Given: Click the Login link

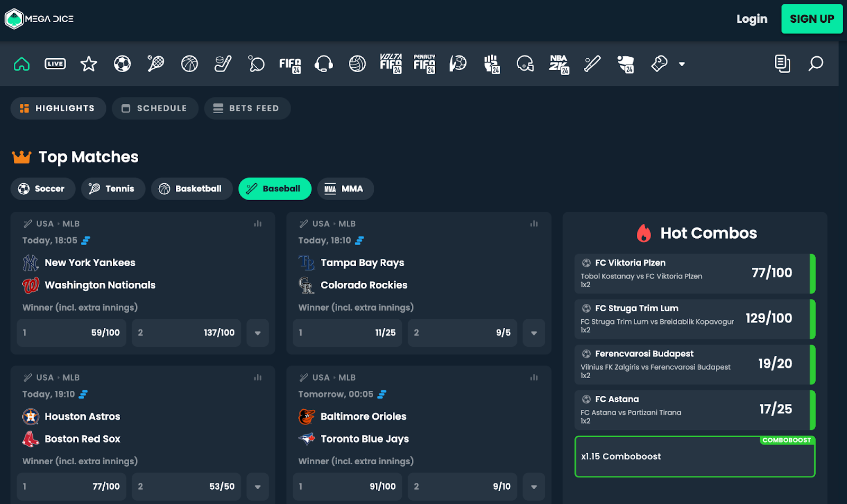Looking at the screenshot, I should point(752,19).
